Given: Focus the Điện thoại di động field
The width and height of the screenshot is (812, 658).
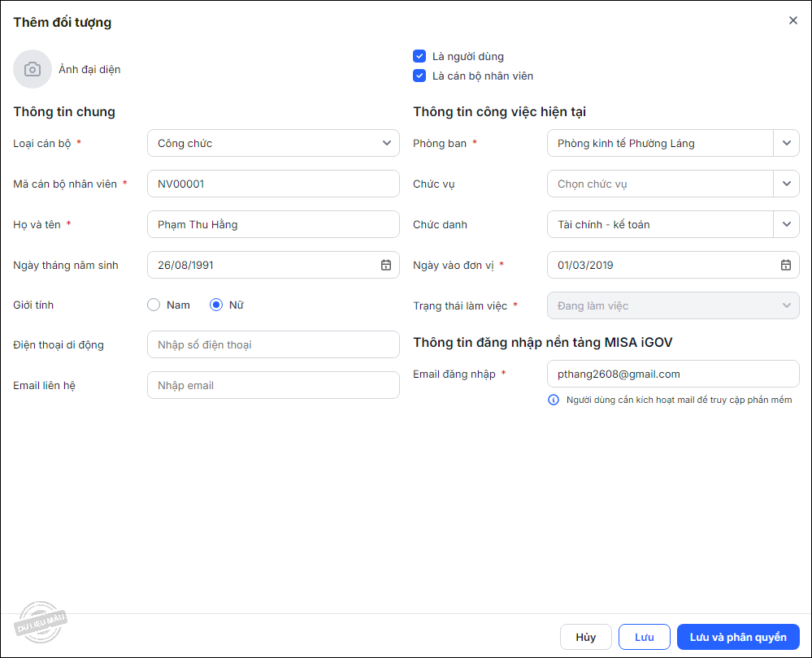Looking at the screenshot, I should point(273,344).
